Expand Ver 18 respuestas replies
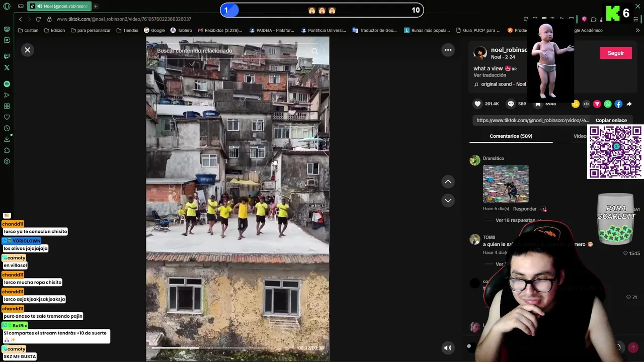This screenshot has height=362, width=644. [515, 220]
